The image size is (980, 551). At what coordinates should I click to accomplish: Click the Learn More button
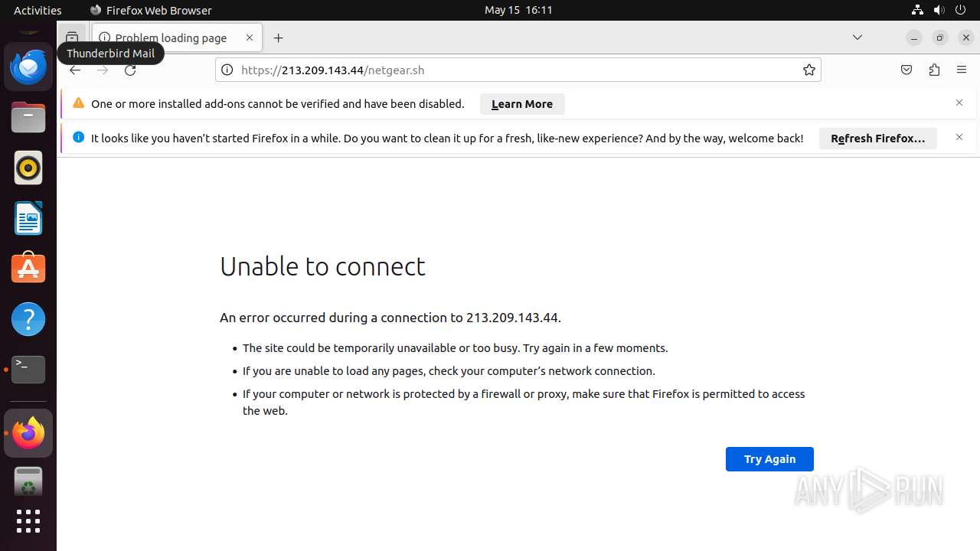coord(522,104)
